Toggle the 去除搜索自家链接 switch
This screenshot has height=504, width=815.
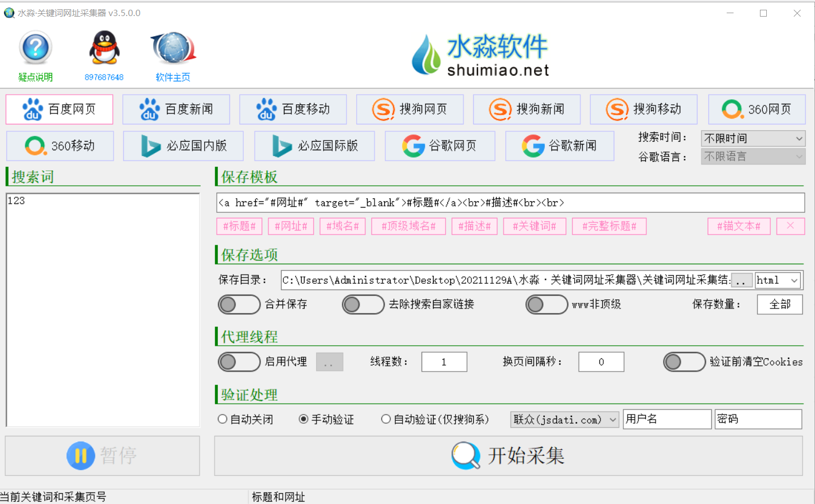363,304
